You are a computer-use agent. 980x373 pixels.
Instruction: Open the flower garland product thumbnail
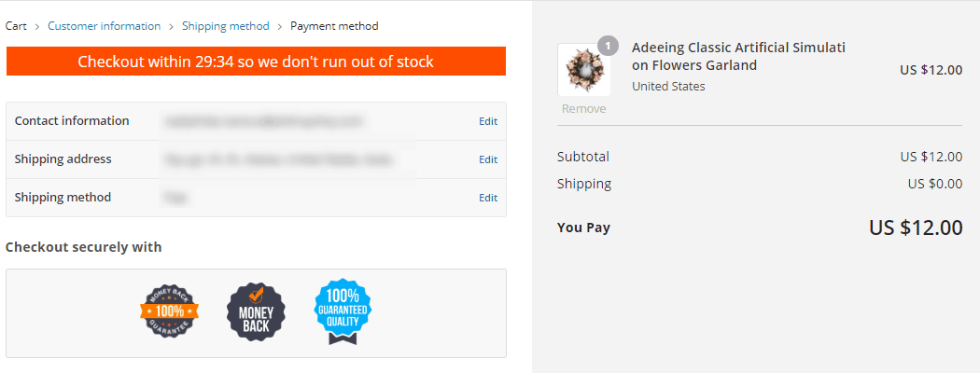(583, 70)
